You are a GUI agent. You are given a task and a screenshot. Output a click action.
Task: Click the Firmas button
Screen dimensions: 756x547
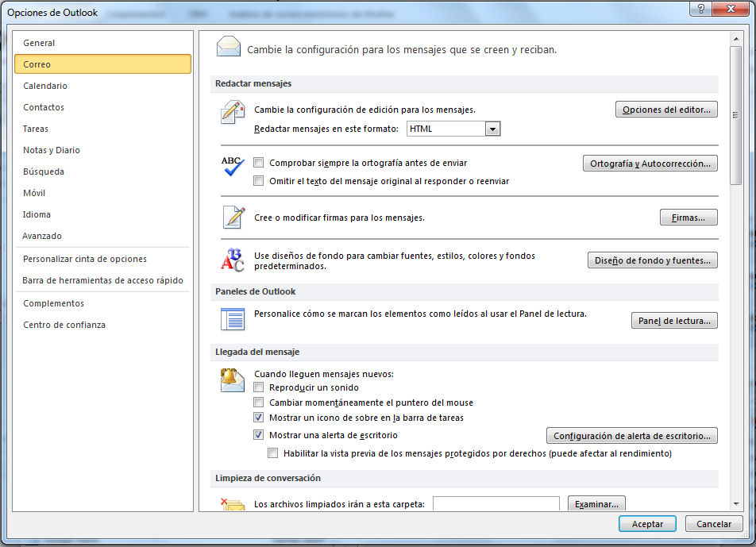[x=688, y=218]
